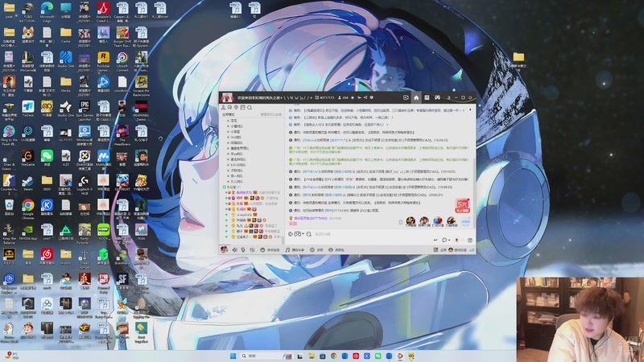Open Wallpaper Engine desktop shortcut

9,282
